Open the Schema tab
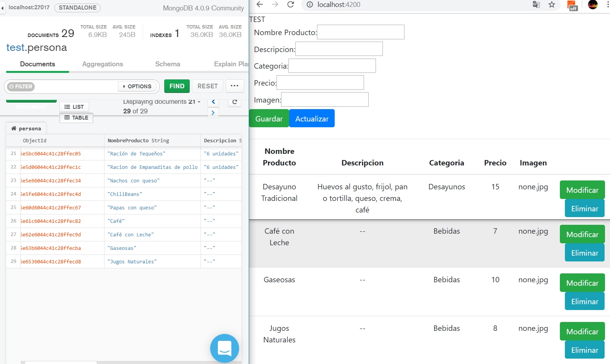This screenshot has height=364, width=610. pyautogui.click(x=167, y=64)
